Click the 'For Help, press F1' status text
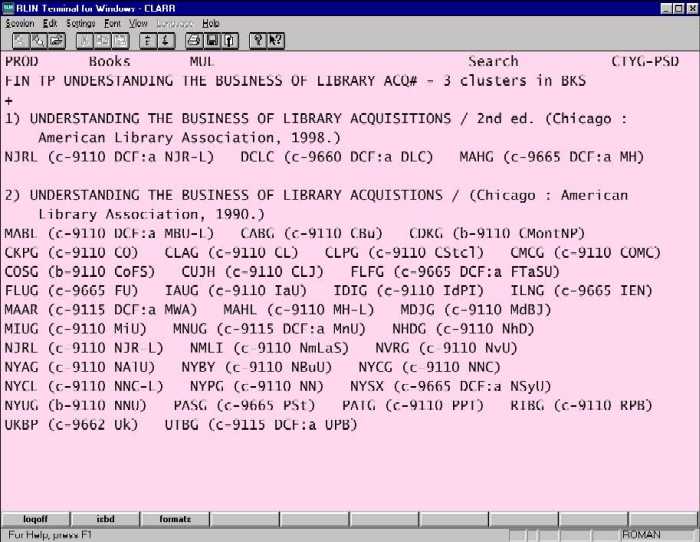 click(50, 534)
